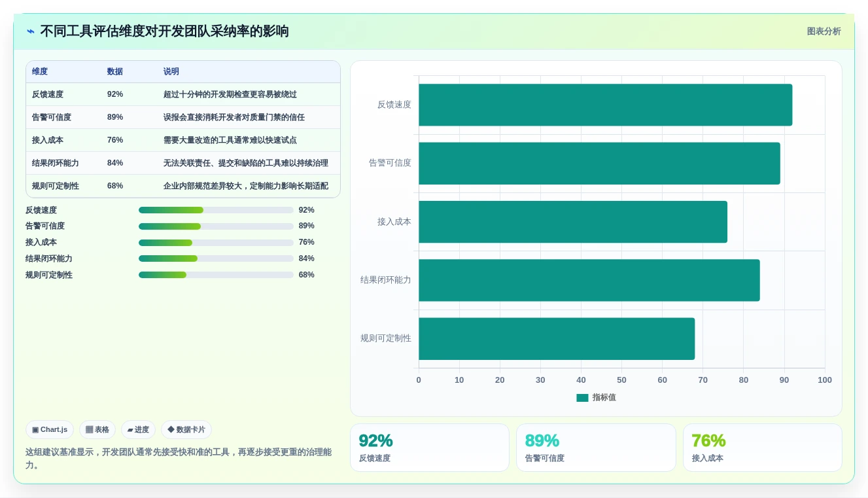This screenshot has width=868, height=498.
Task: Click description 需要大量改造的工具通常难以快速试点
Action: 230,140
